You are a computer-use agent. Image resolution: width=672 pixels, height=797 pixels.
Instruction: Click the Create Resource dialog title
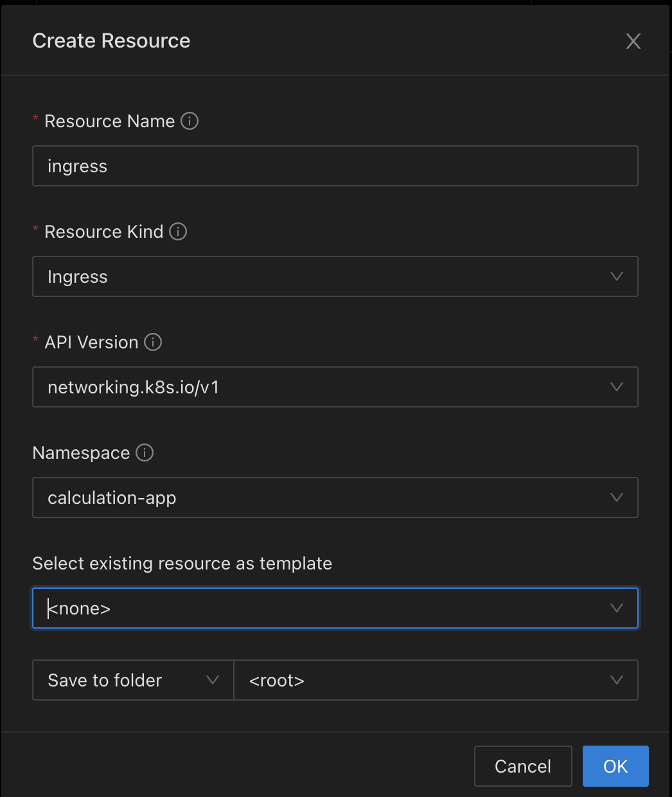click(111, 40)
